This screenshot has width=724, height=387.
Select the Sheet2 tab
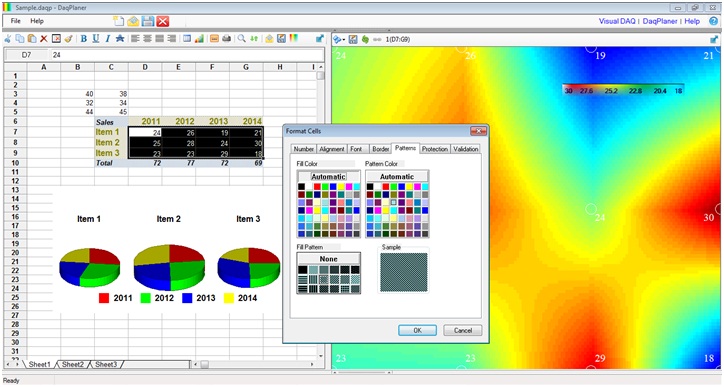(73, 364)
